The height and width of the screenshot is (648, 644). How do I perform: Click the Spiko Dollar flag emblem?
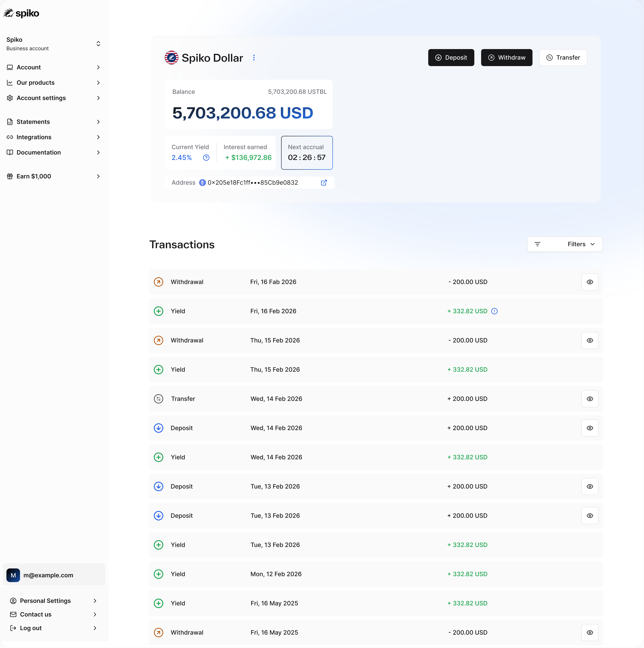coord(171,58)
